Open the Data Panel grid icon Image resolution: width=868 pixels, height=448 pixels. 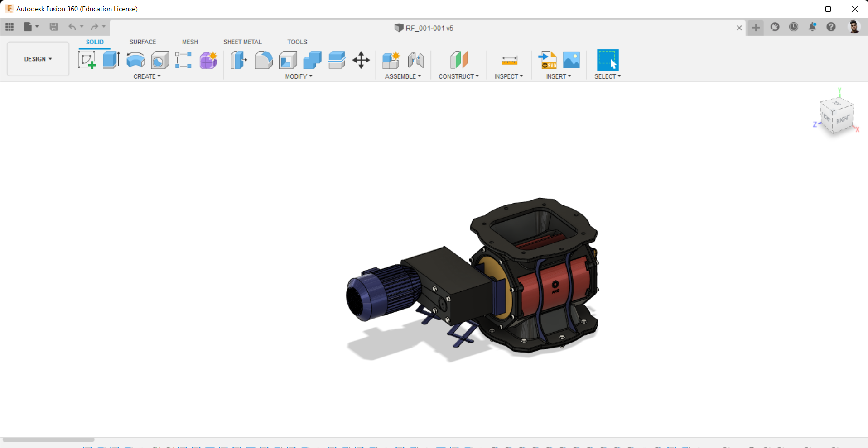(10, 27)
